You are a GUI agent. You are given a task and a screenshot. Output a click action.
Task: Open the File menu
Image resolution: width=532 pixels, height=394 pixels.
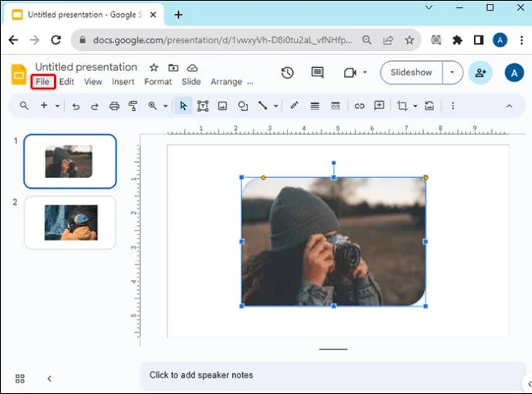[42, 82]
